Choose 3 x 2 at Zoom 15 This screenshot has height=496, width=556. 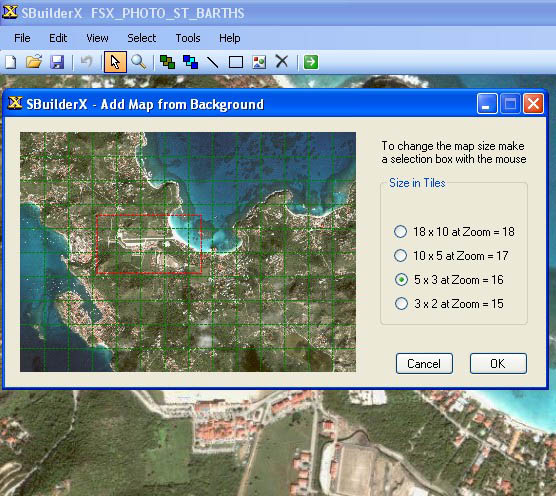point(449,303)
